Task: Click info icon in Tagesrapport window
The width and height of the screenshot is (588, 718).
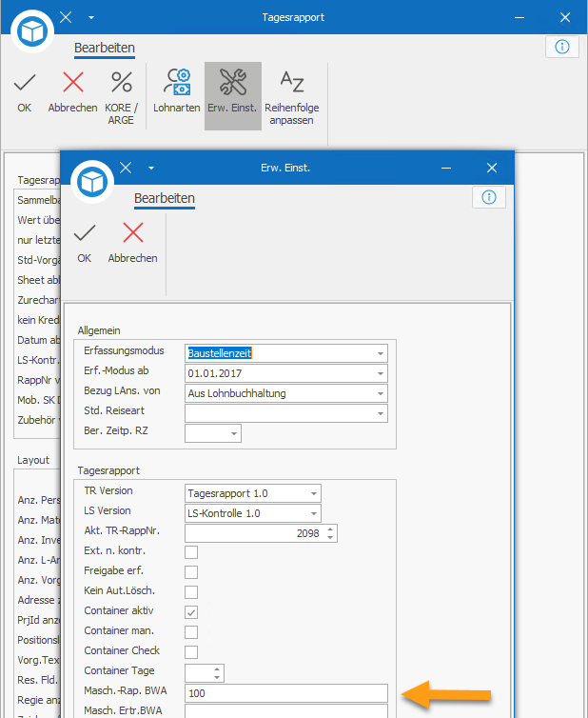Action: point(562,47)
